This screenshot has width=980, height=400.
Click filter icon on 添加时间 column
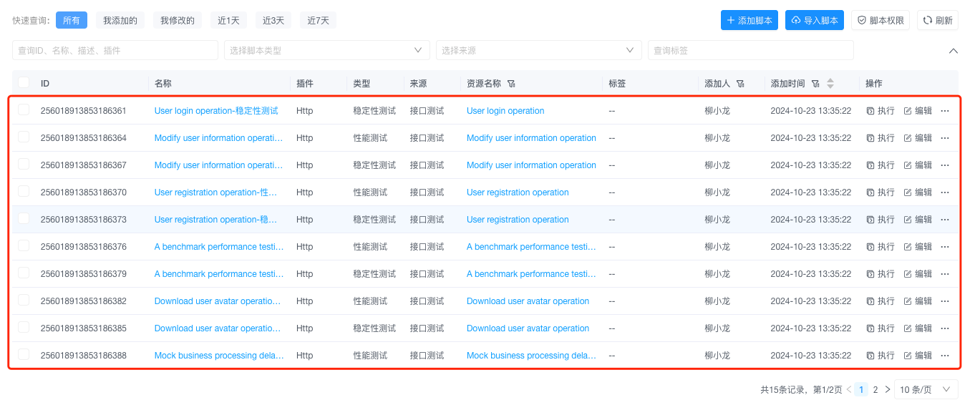[815, 84]
